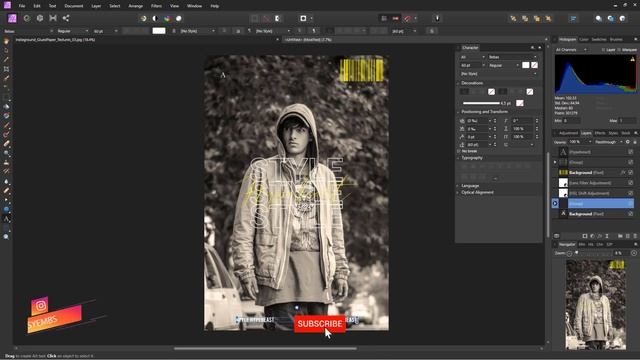Click zoom in plus in Navigator
This screenshot has height=360, width=640.
(633, 253)
